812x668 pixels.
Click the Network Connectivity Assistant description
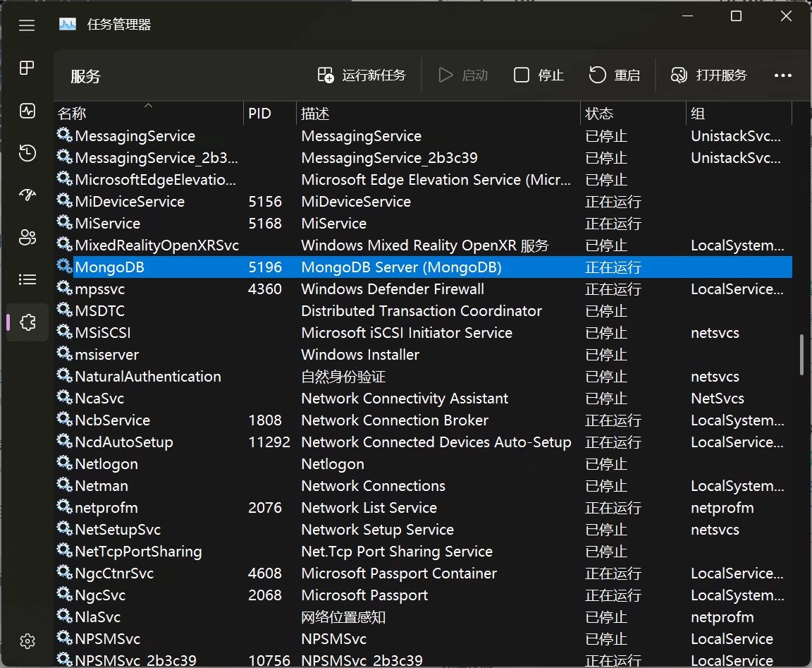405,398
